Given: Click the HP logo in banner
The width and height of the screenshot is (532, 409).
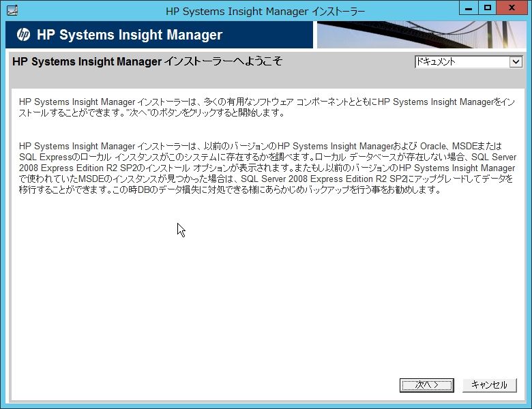Looking at the screenshot, I should 23,35.
